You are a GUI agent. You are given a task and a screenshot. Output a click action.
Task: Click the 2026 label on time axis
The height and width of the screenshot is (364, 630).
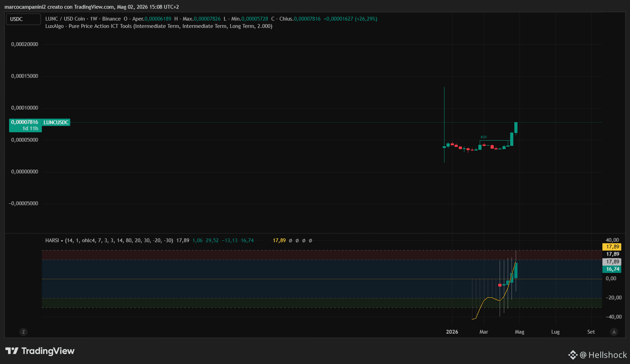452,332
